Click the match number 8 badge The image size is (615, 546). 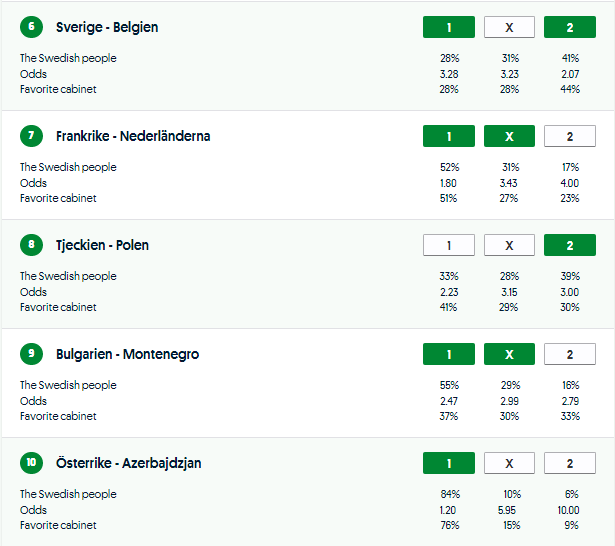(x=31, y=245)
